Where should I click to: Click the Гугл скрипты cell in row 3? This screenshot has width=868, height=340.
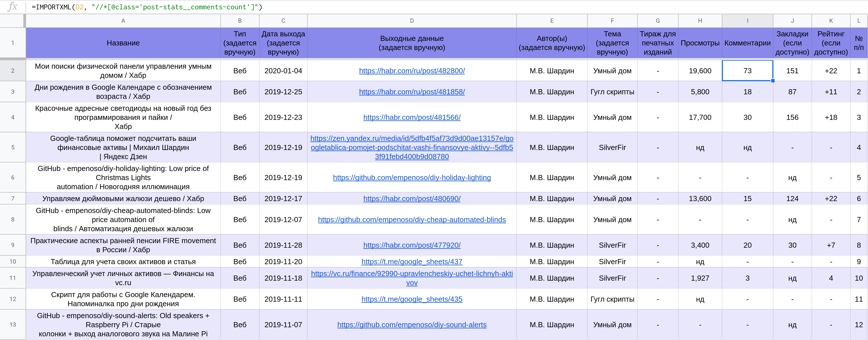(x=612, y=92)
